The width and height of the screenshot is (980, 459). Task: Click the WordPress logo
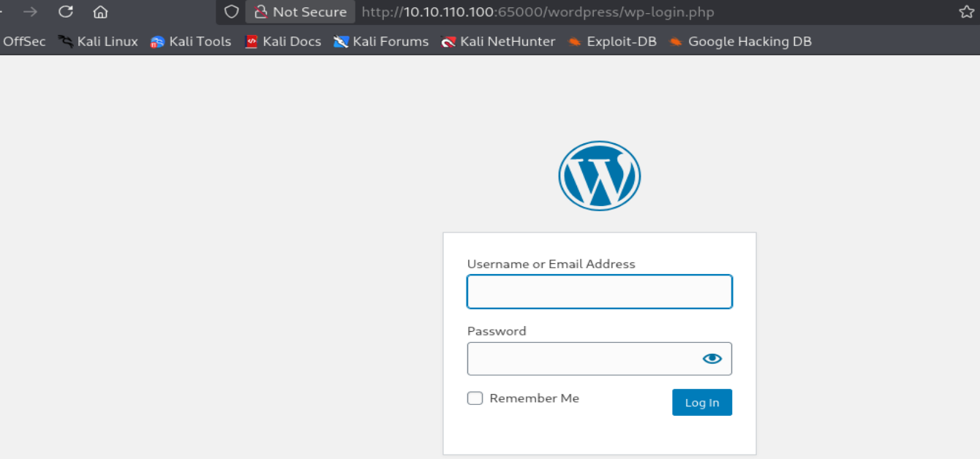click(x=600, y=176)
